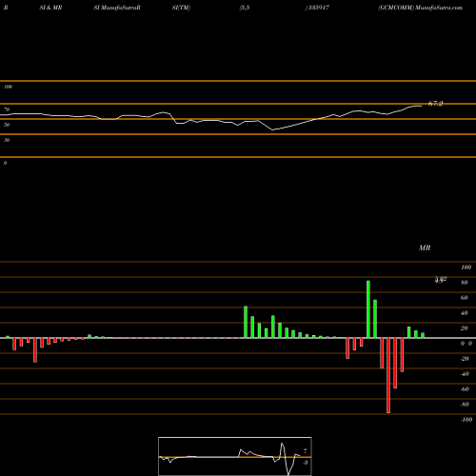Click the 'MR' panel title

click(x=425, y=248)
